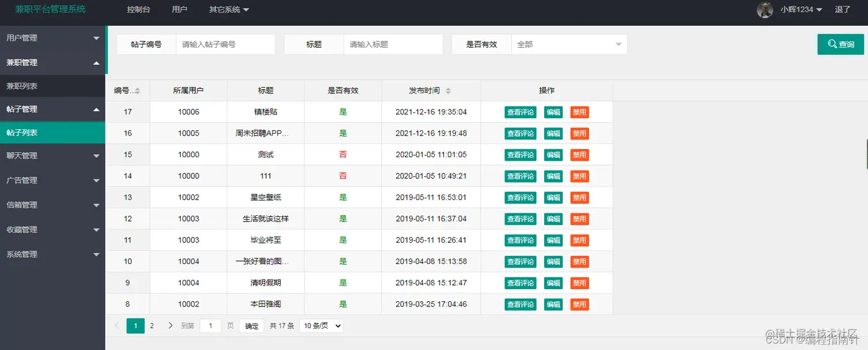868x350 pixels.
Task: Open 小辉1234 user dropdown
Action: click(x=801, y=10)
